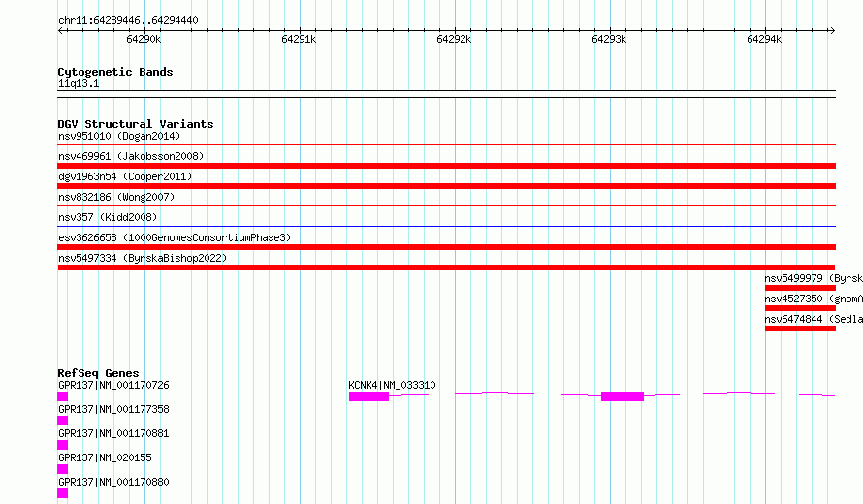Click the left arrow of the ruler
Screen dimensions: 863x504
pyautogui.click(x=60, y=30)
